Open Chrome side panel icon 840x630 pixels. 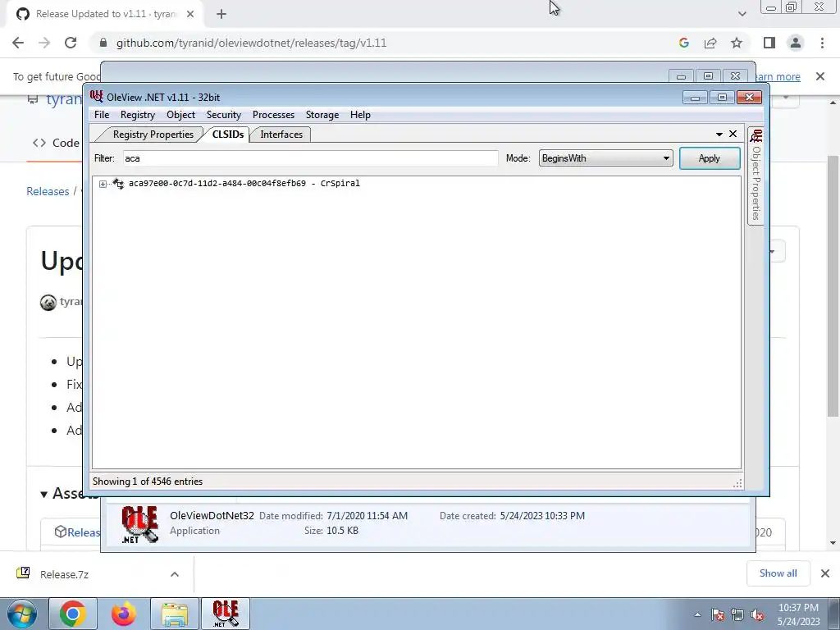coord(769,43)
